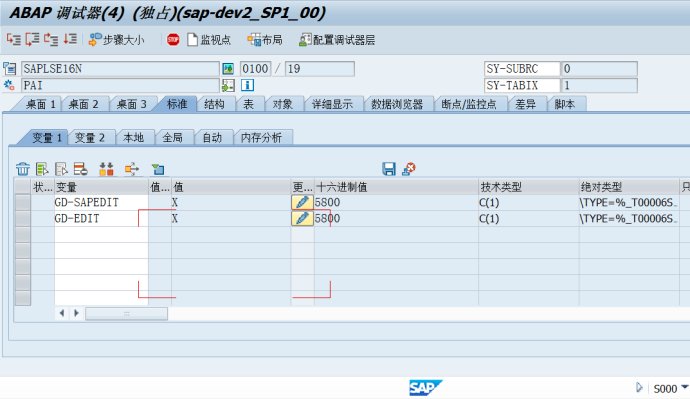Click the GD-SAPEDIT variable name cell
Viewport: 690px width, 399px height.
pos(101,202)
